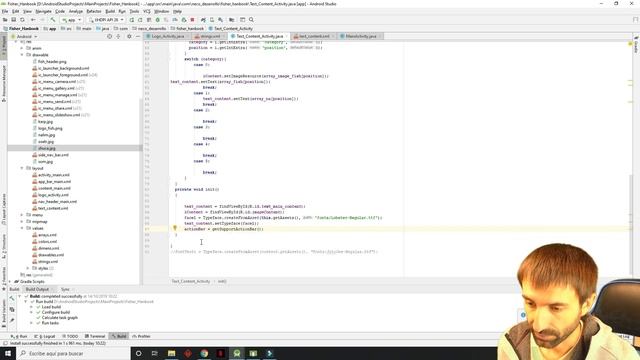Click the Sync refresh toolbar icon
The width and height of the screenshot is (640, 360).
pyautogui.click(x=22, y=20)
